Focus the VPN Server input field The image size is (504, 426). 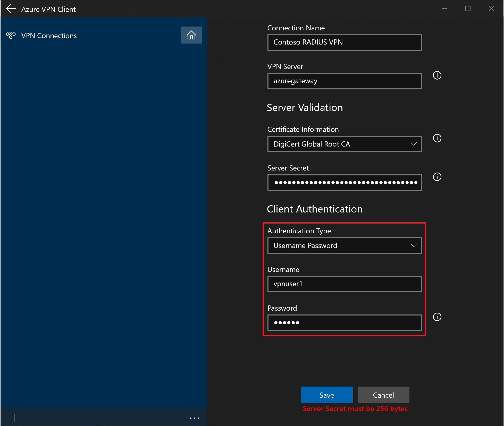click(x=345, y=81)
